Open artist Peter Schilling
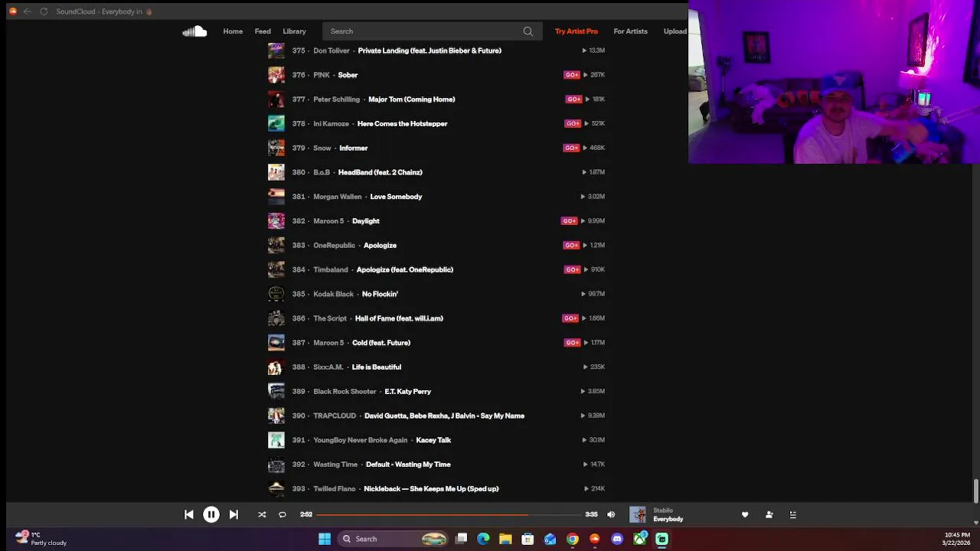The image size is (980, 551). (x=336, y=99)
